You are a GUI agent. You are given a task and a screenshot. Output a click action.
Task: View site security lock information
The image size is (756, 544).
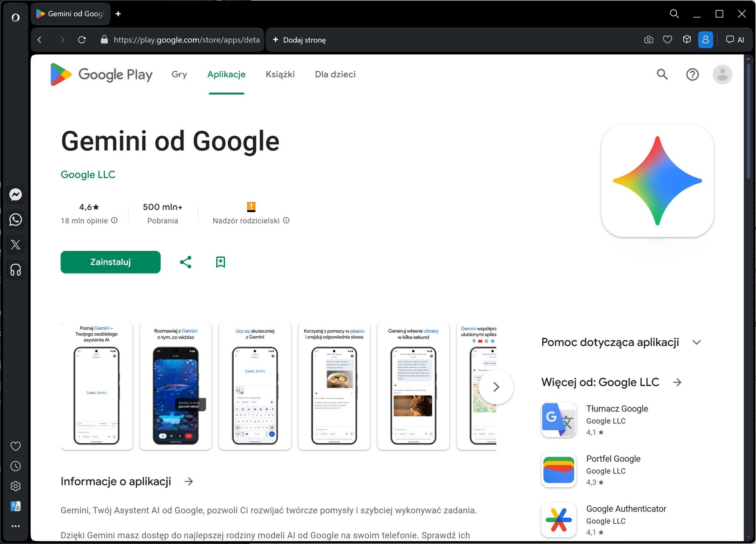click(x=105, y=40)
